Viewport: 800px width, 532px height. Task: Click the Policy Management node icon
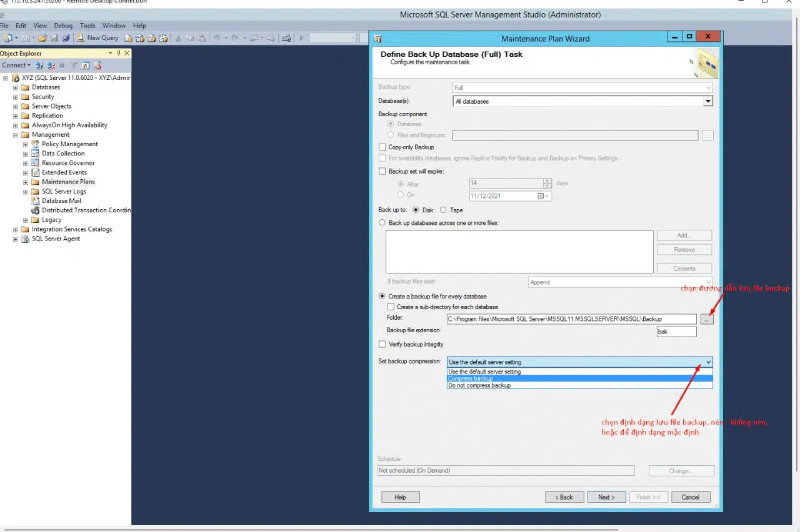36,144
